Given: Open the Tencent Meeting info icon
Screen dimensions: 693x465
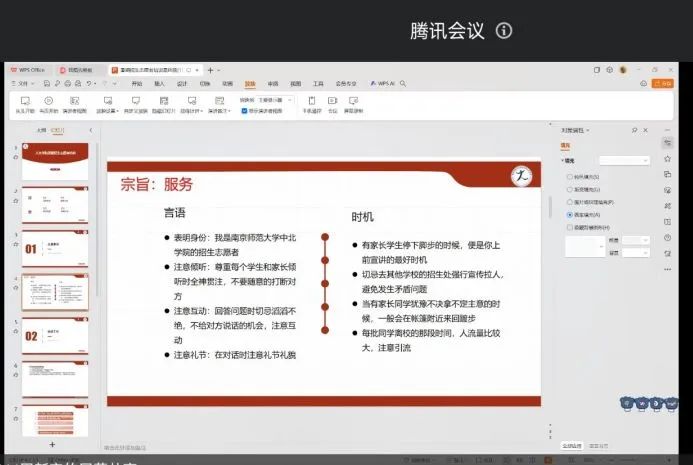Looking at the screenshot, I should coord(504,31).
